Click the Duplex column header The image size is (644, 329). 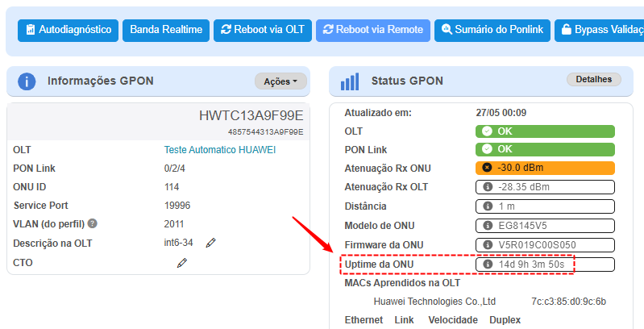505,320
